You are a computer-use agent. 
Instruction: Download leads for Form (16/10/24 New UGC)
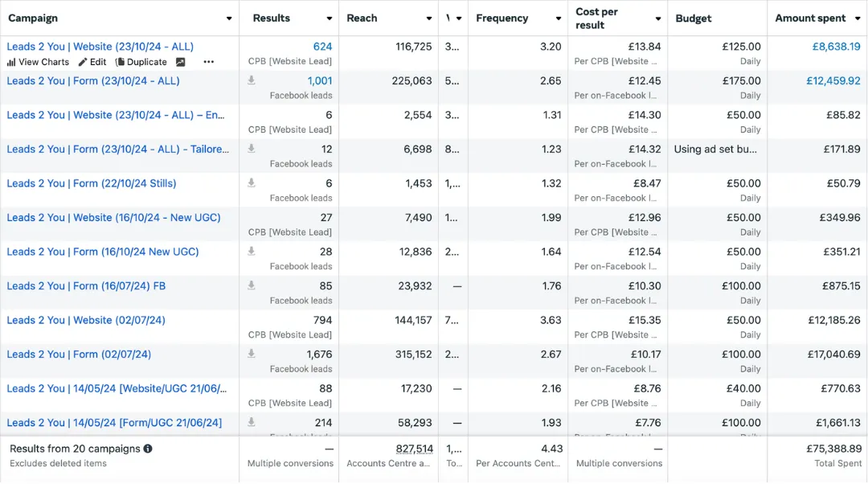[252, 251]
